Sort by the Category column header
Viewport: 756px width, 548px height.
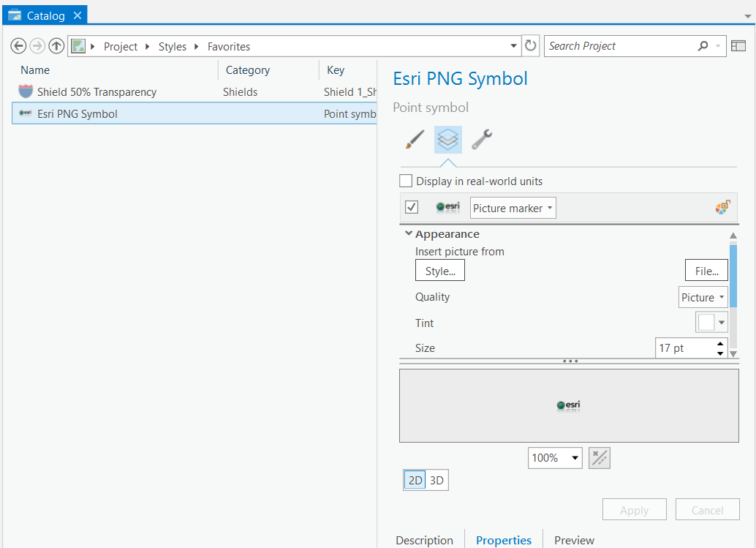point(248,70)
